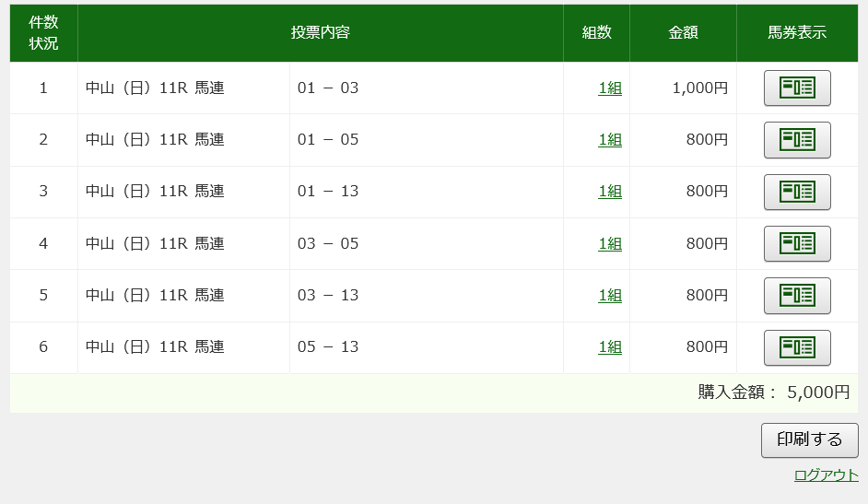Show betting ticket for 01 – 03 row
Viewport: 868px width, 504px height.
pyautogui.click(x=797, y=88)
